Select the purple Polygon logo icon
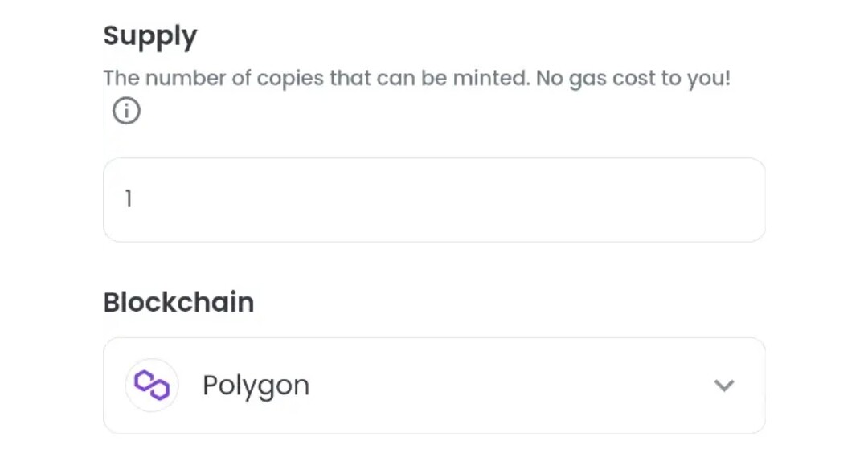Screen dimensions: 868x461 [152, 385]
